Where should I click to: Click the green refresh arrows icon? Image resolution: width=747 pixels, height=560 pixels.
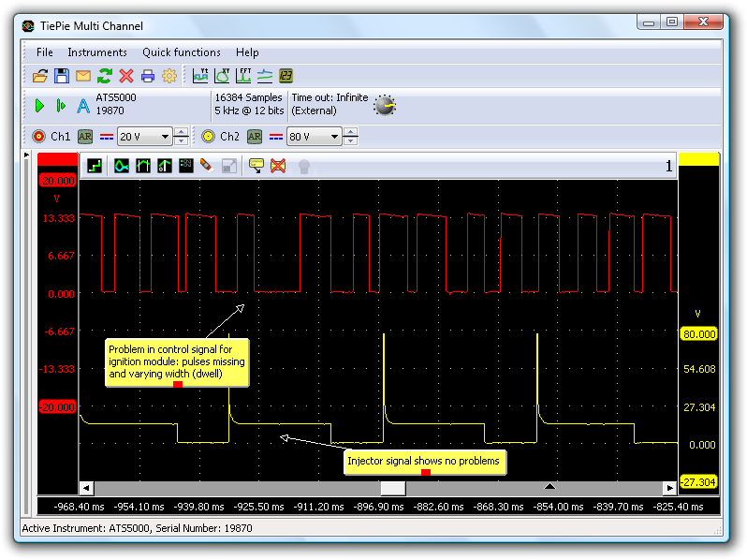tap(104, 76)
